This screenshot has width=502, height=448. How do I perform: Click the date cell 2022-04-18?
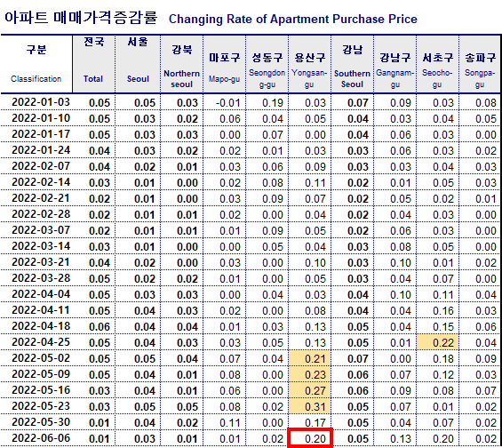point(41,326)
